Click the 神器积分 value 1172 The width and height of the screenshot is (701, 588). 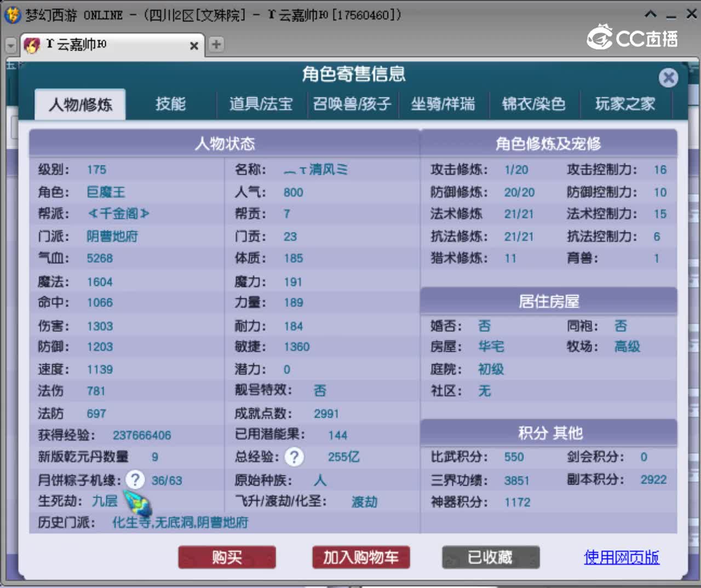[517, 502]
